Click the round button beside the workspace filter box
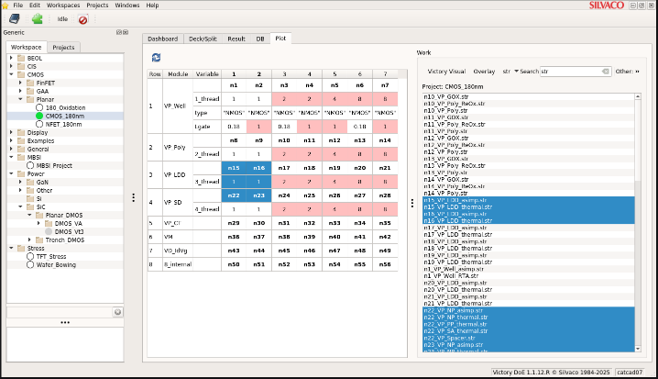This screenshot has width=658, height=379. pos(118,312)
